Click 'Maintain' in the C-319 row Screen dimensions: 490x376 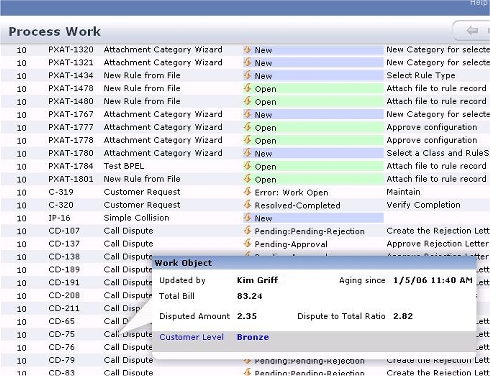pos(403,192)
